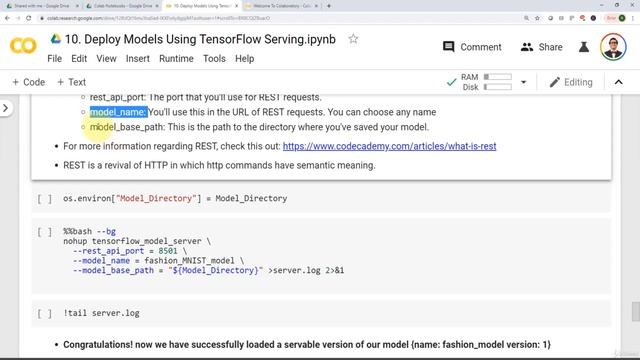Open the codecademy what-is-rest link

pyautogui.click(x=389, y=146)
